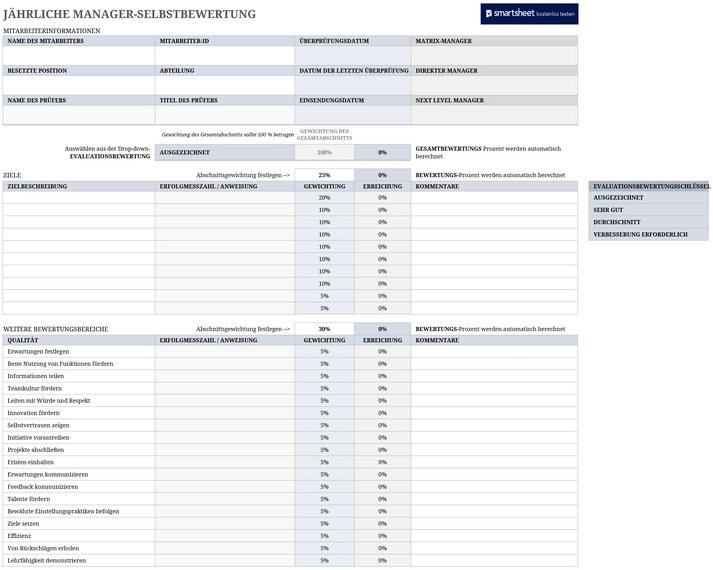Viewport: 713px width, 570px height.
Task: Click the Kommentare cell for Erwartungen festlegen
Action: pos(494,352)
